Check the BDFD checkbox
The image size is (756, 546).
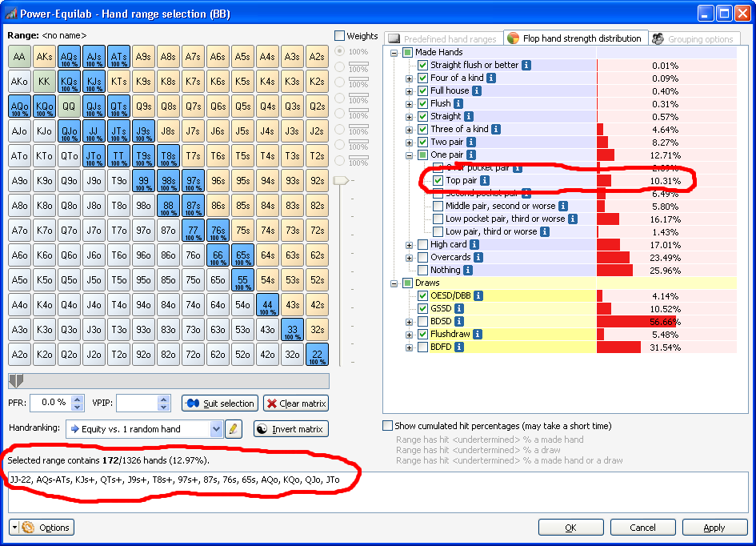point(423,347)
